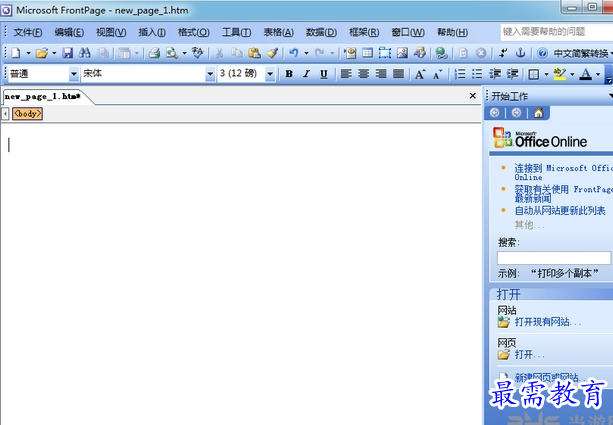Apply numbered list formatting
The height and width of the screenshot is (425, 613).
coord(460,74)
